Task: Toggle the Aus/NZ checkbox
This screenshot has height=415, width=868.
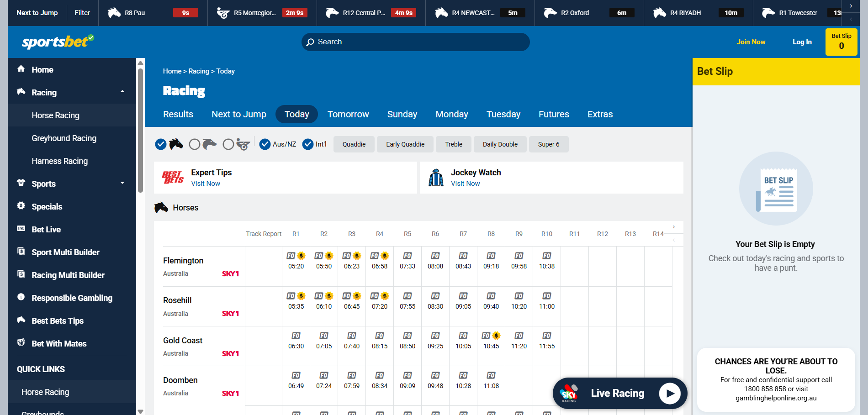Action: point(265,144)
